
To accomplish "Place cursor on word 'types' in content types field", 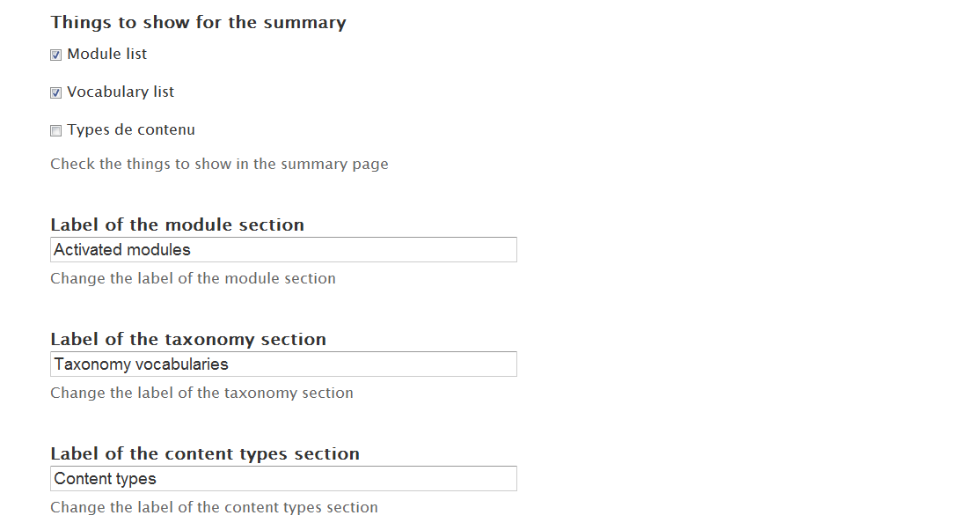I will pos(135,479).
